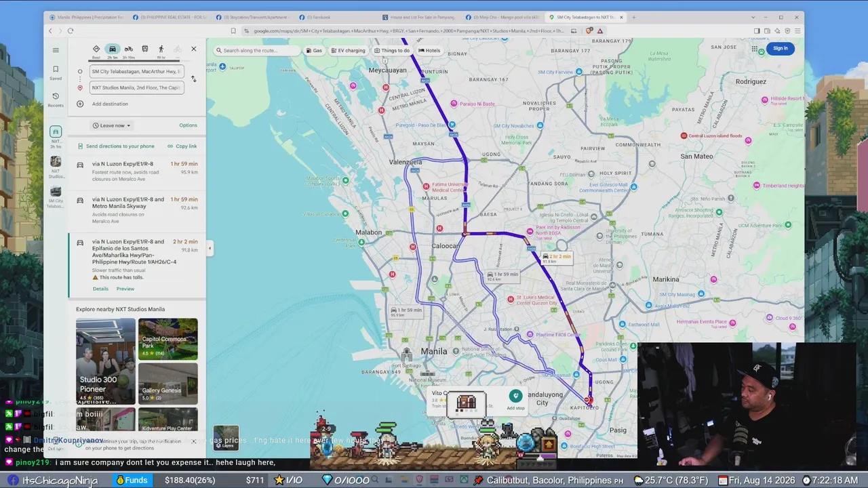This screenshot has width=868, height=488.
Task: Open route Options
Action: [x=188, y=125]
